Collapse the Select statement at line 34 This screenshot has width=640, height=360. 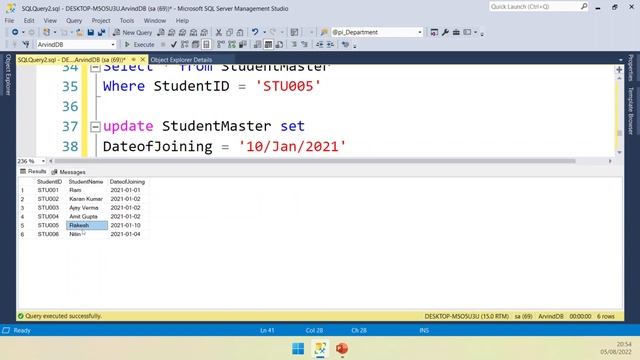point(95,68)
